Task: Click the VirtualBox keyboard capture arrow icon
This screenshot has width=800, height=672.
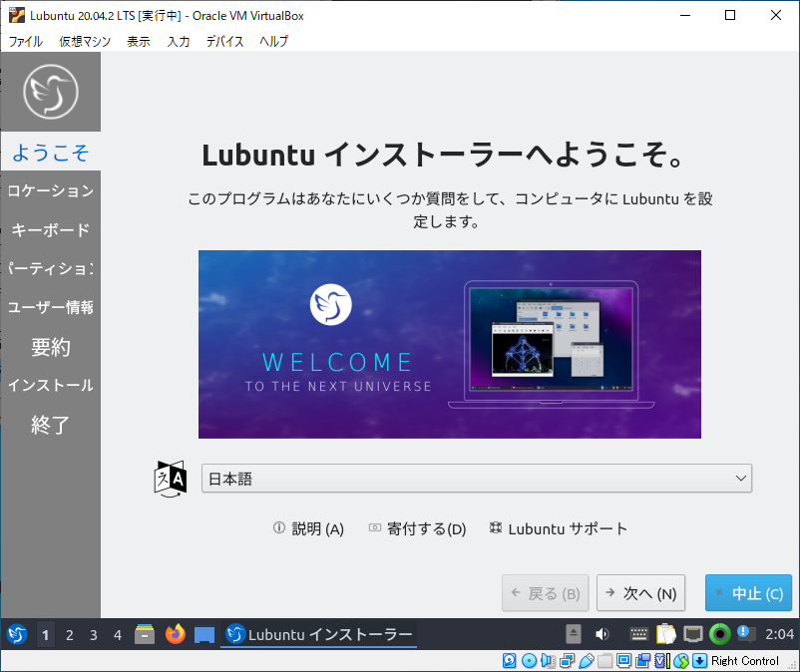Action: [x=700, y=661]
